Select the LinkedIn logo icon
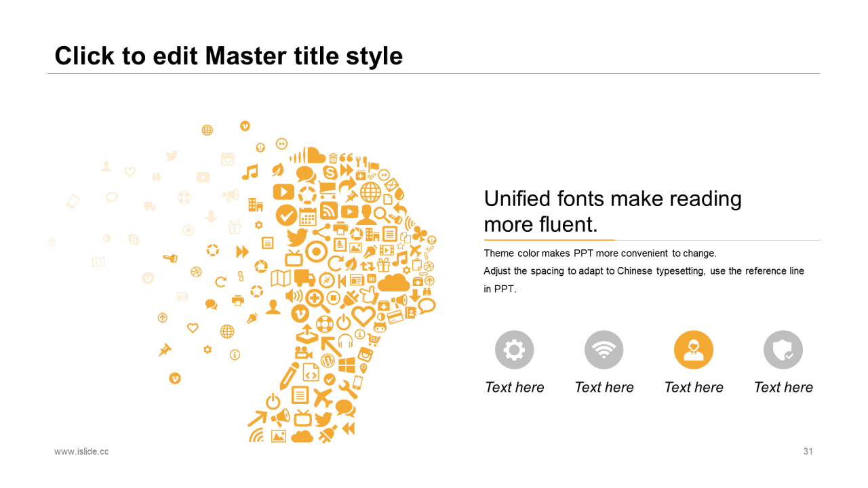868x488 pixels. [372, 279]
